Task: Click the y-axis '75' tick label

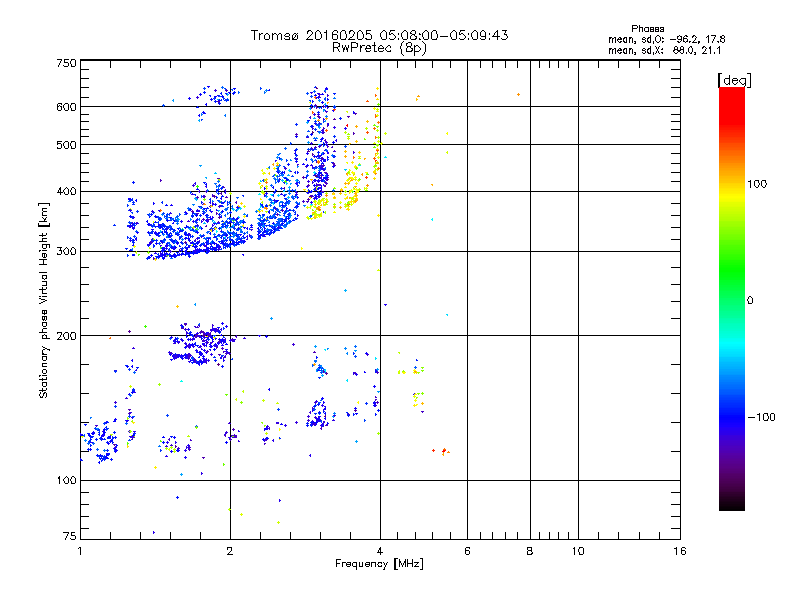Action: coord(70,536)
